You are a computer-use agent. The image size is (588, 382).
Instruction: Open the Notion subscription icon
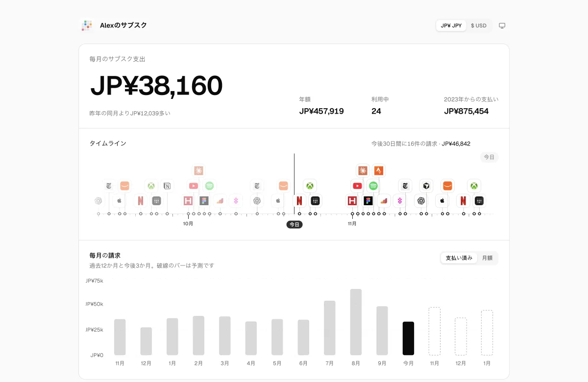(x=167, y=186)
